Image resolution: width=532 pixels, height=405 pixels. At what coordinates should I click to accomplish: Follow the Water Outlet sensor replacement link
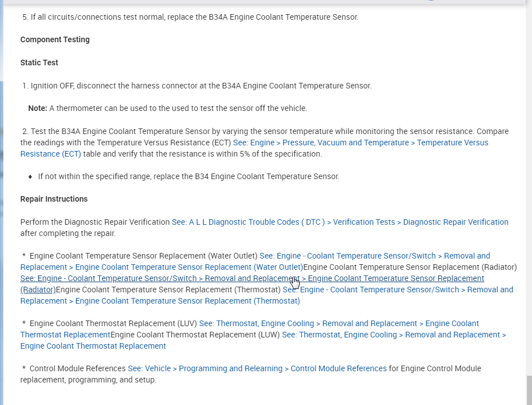[375, 256]
